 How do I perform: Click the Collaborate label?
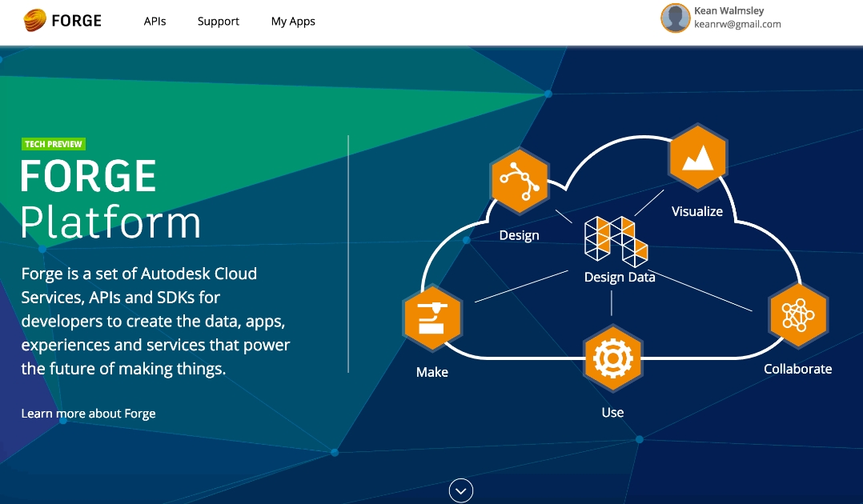[x=797, y=369]
